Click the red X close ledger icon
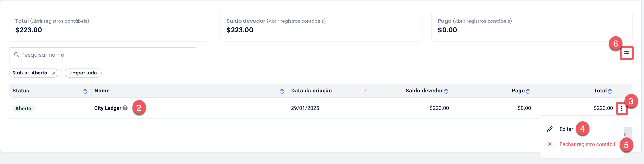Screen dimensions: 644x164 tap(550, 144)
